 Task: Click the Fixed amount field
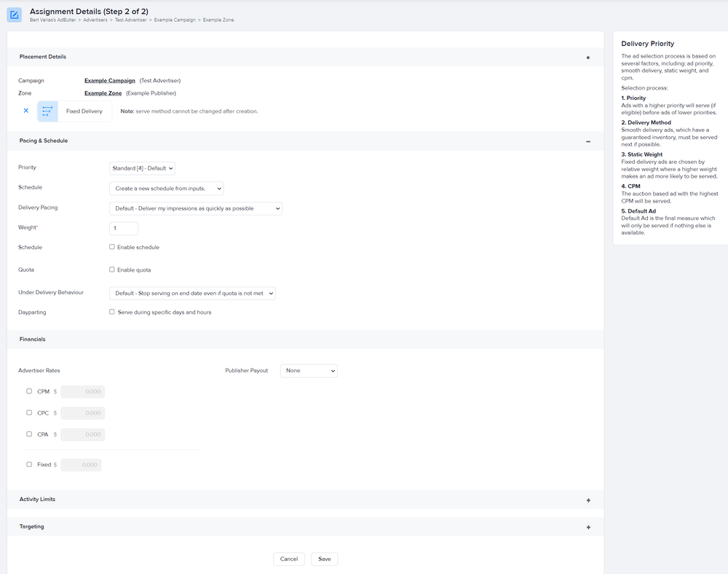point(82,465)
